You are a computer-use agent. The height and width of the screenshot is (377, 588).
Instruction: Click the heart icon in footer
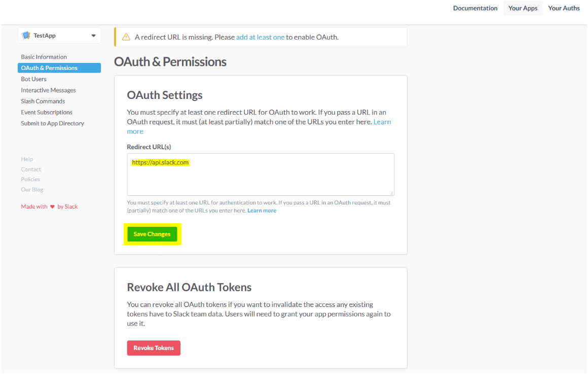[53, 207]
